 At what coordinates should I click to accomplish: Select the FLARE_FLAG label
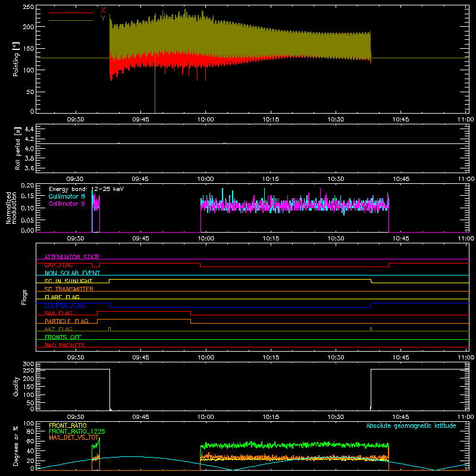[62, 297]
